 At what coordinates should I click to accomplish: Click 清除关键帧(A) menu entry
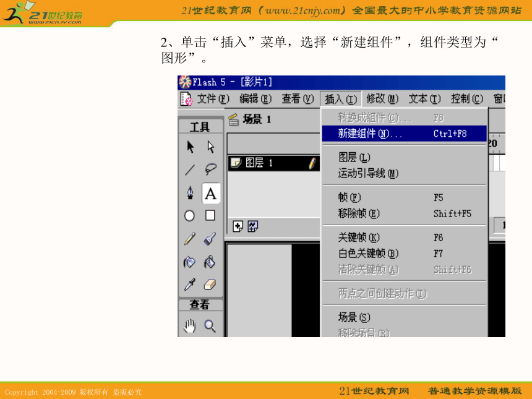(x=404, y=270)
